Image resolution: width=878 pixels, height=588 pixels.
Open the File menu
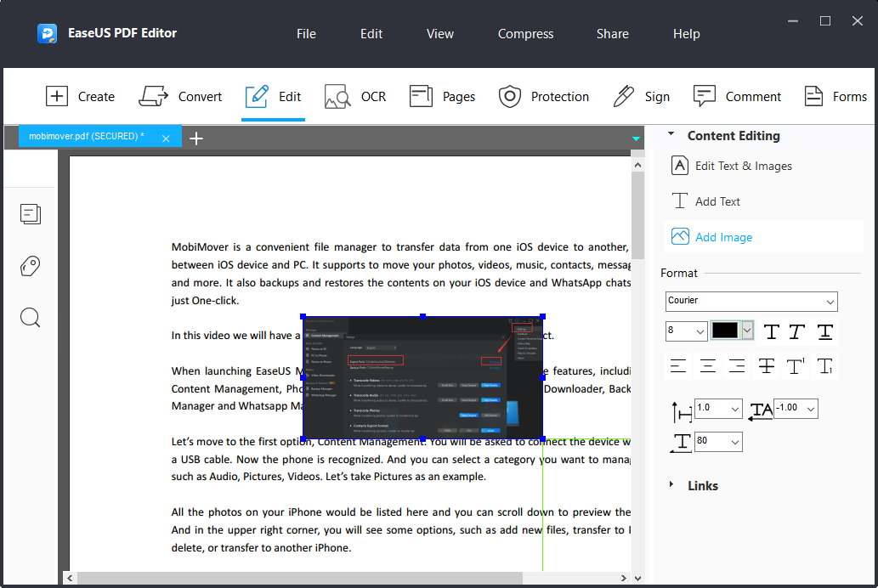[x=306, y=34]
